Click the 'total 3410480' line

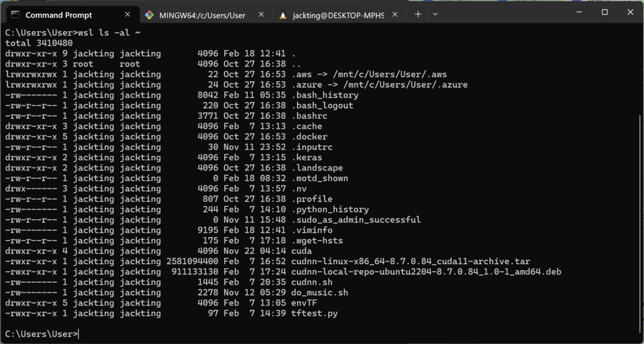(x=39, y=43)
